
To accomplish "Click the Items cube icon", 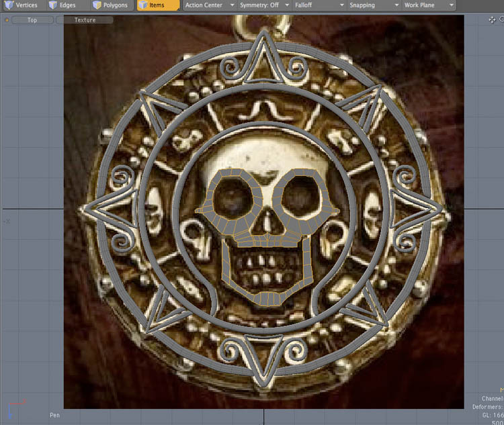I will pos(143,5).
